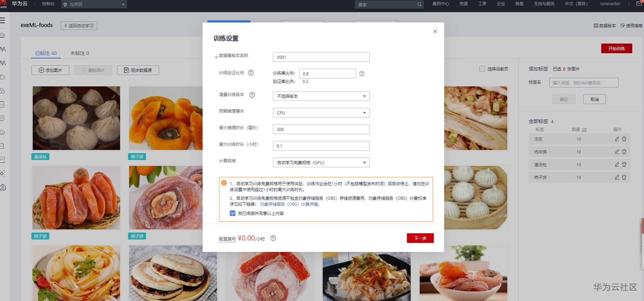
Task: Focus 最大推理时长 field containing 300
Action: coord(321,129)
